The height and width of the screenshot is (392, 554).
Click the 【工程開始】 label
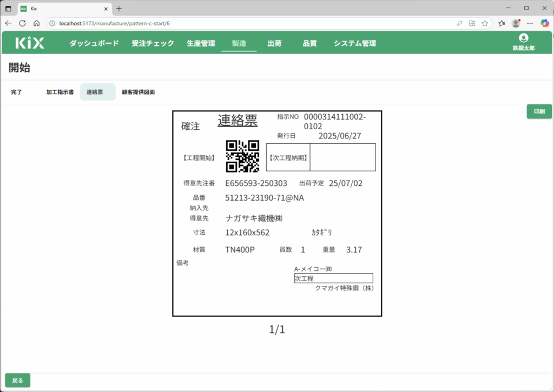point(199,157)
